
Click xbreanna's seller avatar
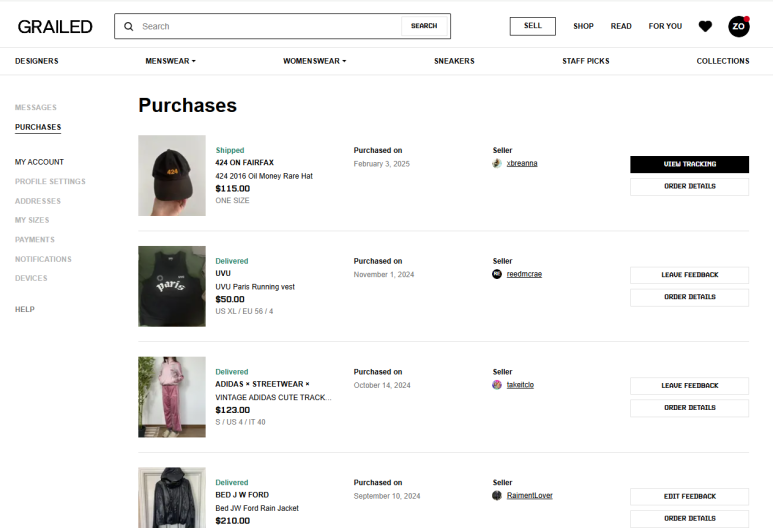click(x=497, y=163)
